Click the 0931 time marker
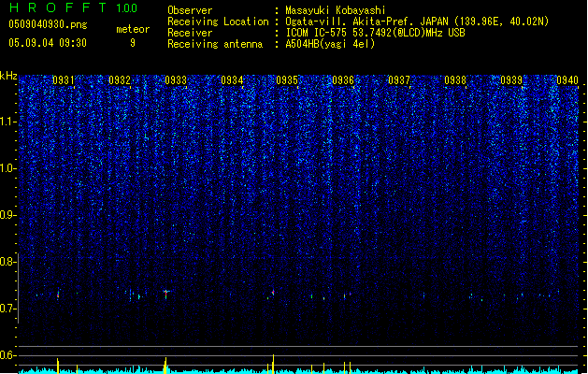The image size is (588, 374). click(x=63, y=80)
